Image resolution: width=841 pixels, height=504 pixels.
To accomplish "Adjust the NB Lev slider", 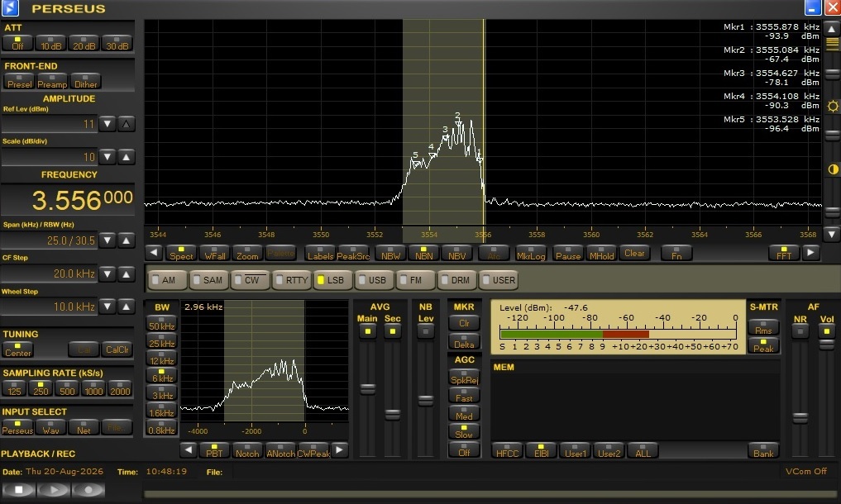I will 425,400.
